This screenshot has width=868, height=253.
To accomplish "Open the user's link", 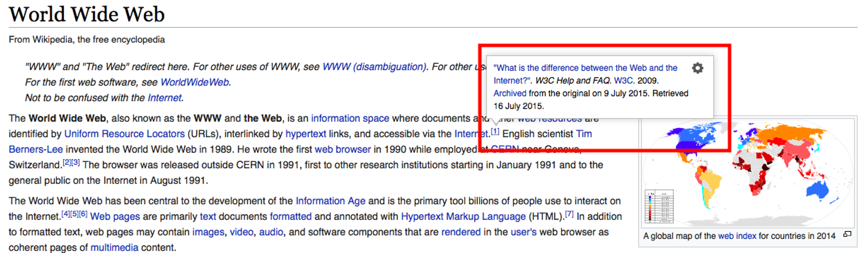I will [523, 232].
